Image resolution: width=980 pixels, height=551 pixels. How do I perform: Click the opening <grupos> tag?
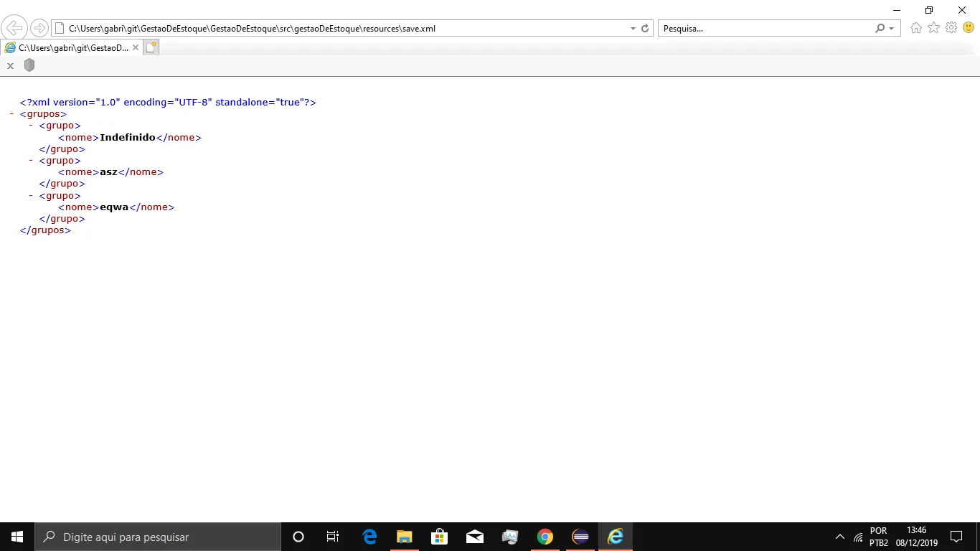coord(43,114)
